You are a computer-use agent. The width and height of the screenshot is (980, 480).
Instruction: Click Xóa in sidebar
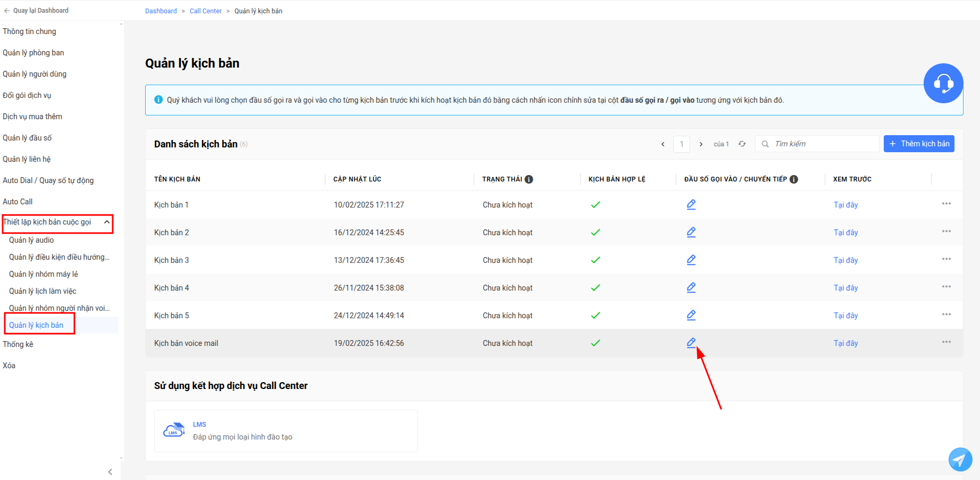point(9,366)
